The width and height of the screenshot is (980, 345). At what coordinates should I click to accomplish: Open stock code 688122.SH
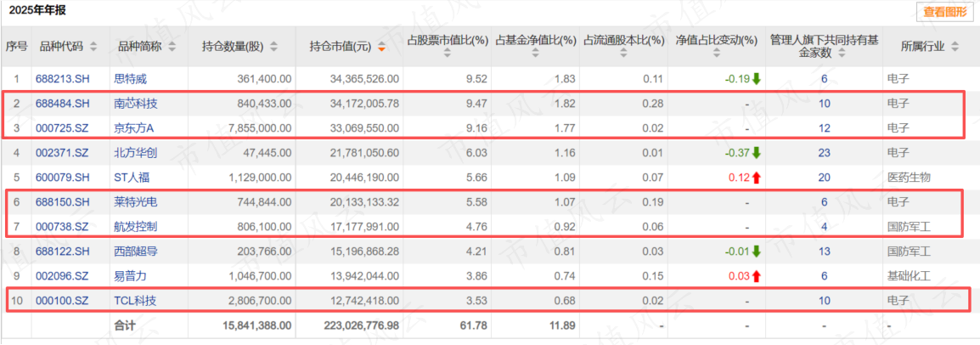(63, 252)
